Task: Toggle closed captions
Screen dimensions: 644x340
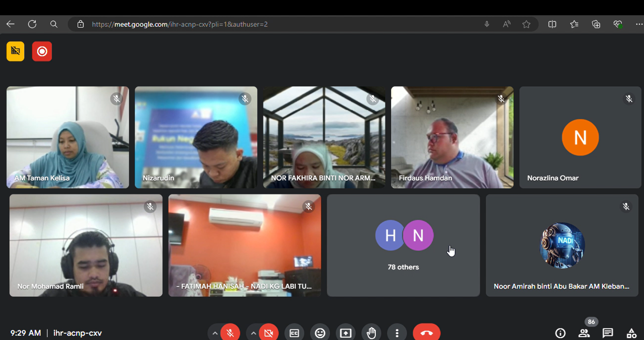Action: (294, 333)
